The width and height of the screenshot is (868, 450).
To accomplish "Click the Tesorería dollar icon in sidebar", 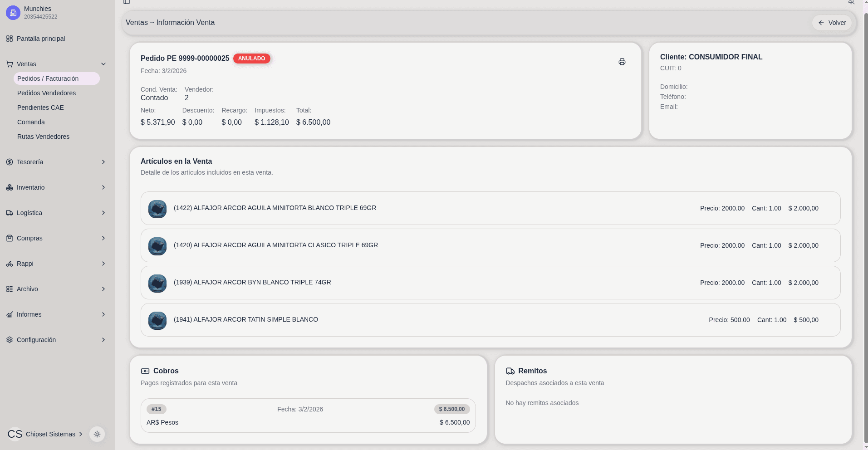I will (10, 162).
